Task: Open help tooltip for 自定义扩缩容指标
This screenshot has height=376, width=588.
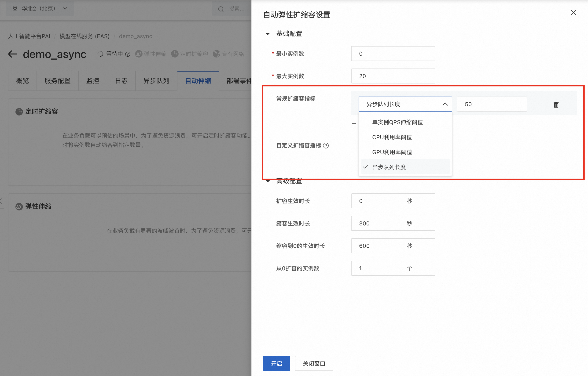Action: 326,145
